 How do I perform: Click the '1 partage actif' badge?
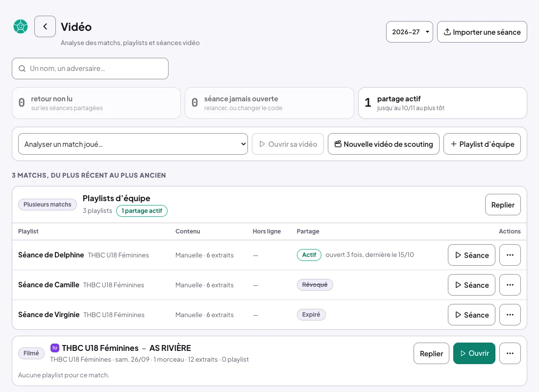click(x=142, y=211)
